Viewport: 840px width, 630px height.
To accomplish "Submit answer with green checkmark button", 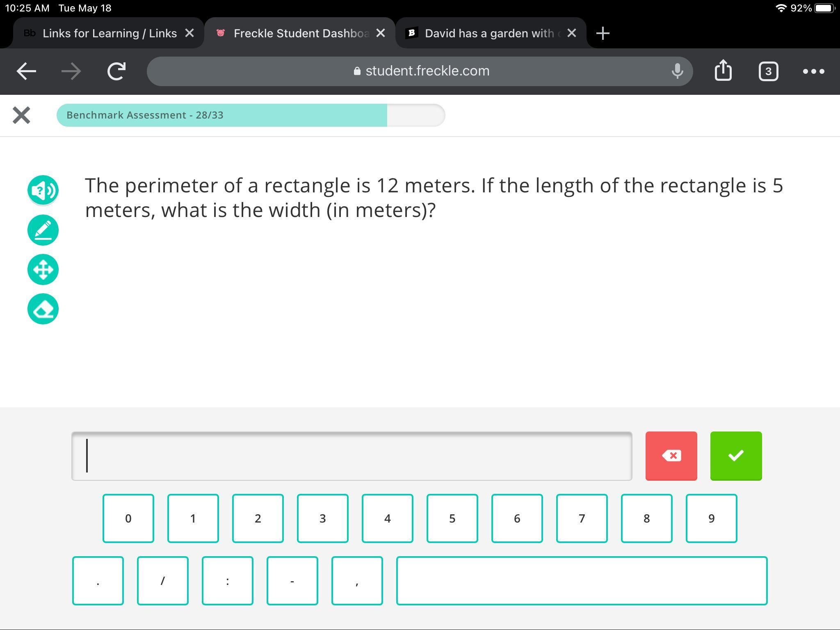I will 736,456.
